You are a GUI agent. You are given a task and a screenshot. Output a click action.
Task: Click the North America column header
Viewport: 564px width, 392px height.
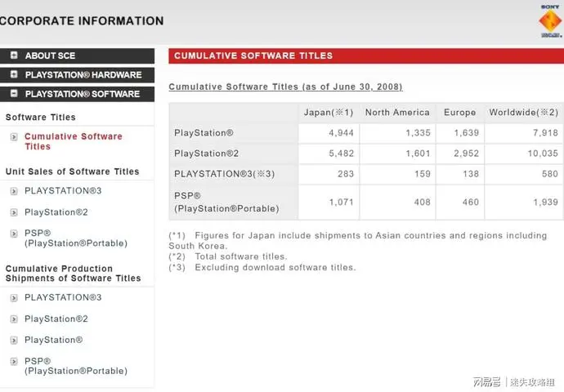tap(397, 113)
